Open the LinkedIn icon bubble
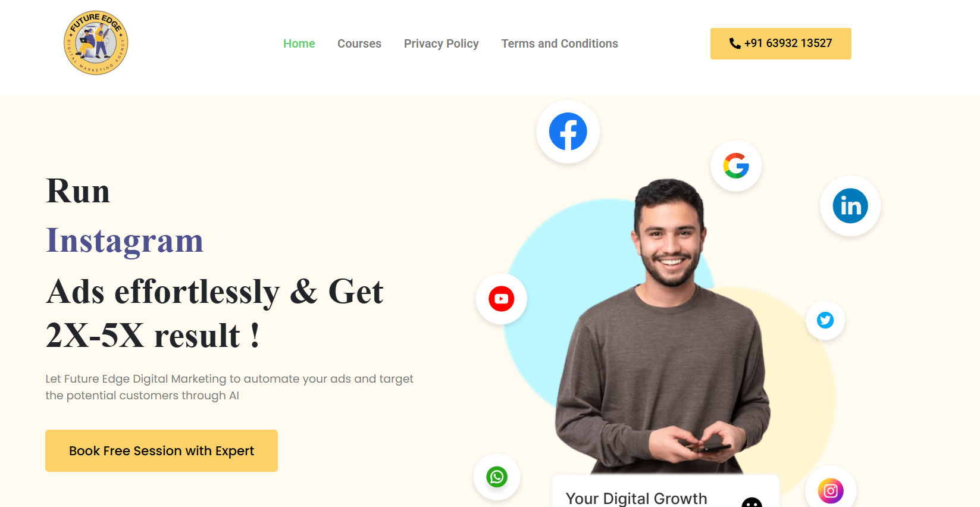 [850, 206]
